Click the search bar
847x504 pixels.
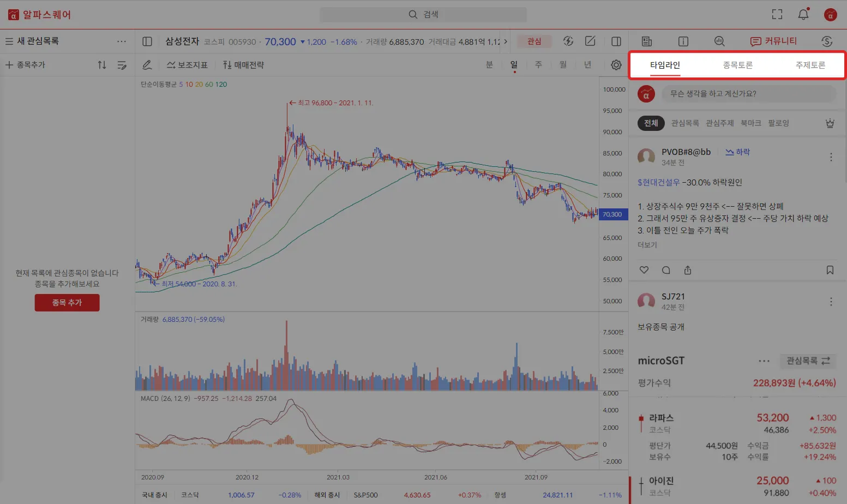pyautogui.click(x=423, y=15)
